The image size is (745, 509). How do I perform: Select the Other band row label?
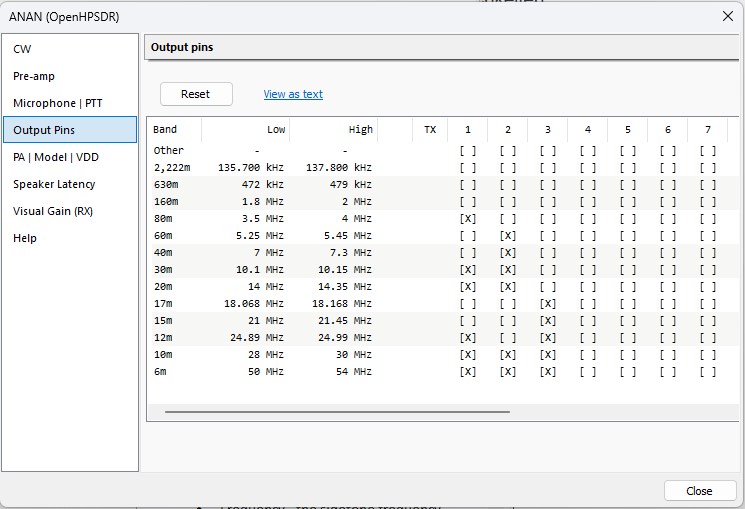(168, 151)
